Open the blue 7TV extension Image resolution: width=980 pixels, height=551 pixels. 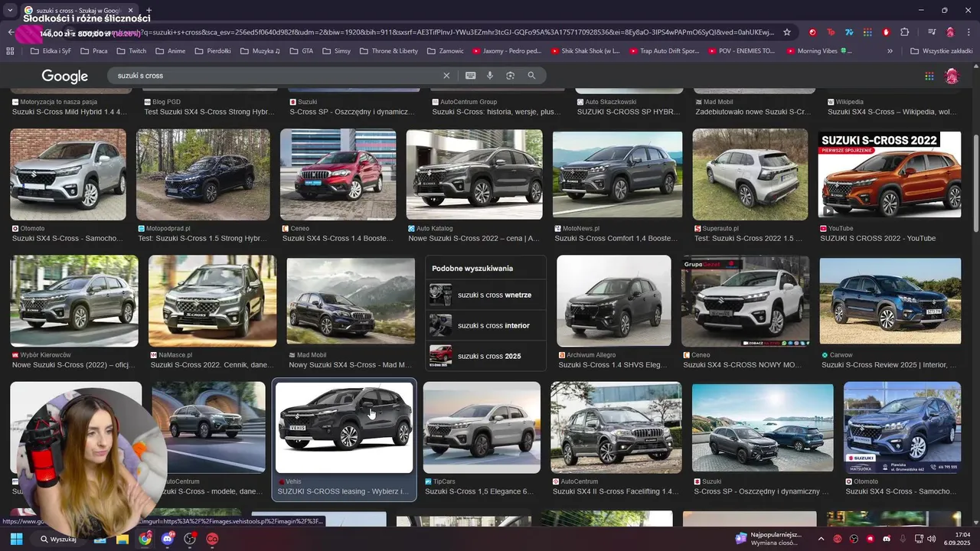coord(849,32)
